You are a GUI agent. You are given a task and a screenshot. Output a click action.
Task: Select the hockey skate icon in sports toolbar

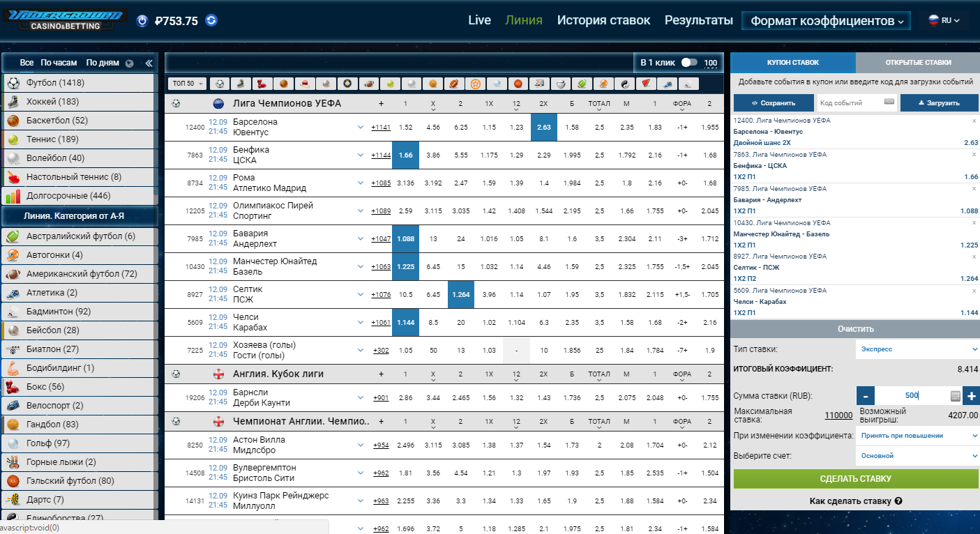coord(241,84)
